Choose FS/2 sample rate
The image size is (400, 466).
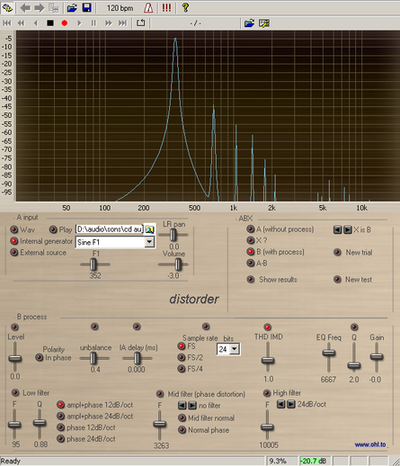pyautogui.click(x=181, y=358)
